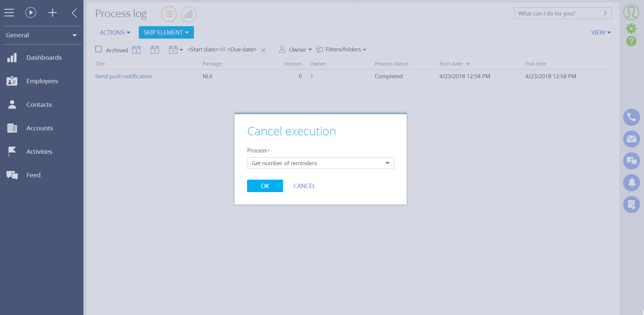The image size is (644, 315).
Task: Click the plus icon to add a record
Action: coord(52,12)
